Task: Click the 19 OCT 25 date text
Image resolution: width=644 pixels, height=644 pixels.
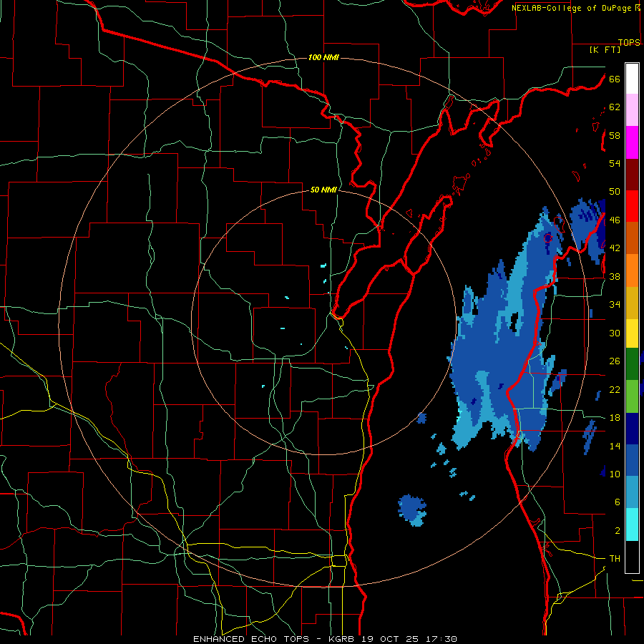Action: click(x=390, y=639)
